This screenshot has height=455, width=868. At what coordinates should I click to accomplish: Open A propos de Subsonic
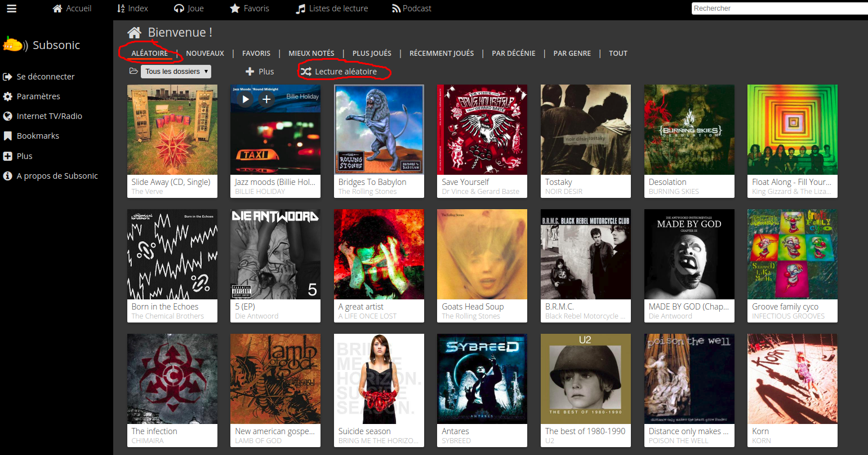click(x=57, y=176)
